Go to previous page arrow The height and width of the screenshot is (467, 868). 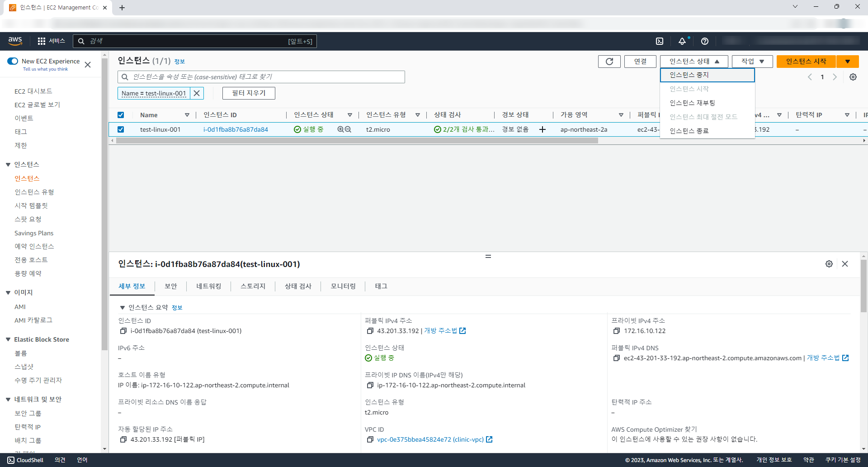tap(810, 77)
